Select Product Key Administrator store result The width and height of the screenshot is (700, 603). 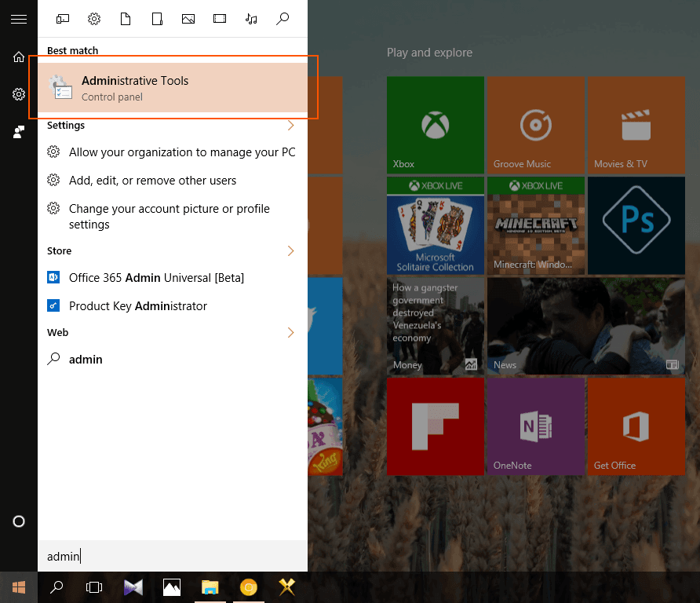click(138, 306)
